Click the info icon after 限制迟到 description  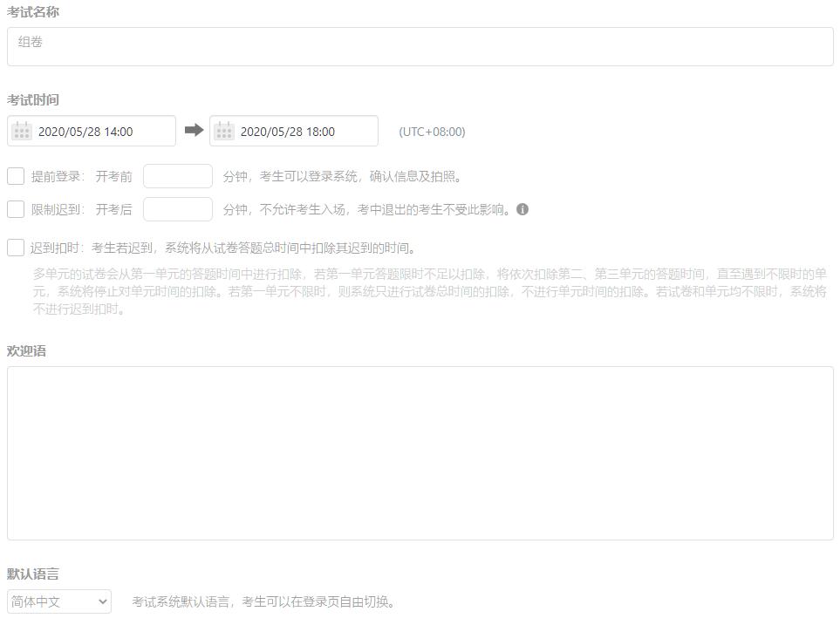(x=522, y=209)
